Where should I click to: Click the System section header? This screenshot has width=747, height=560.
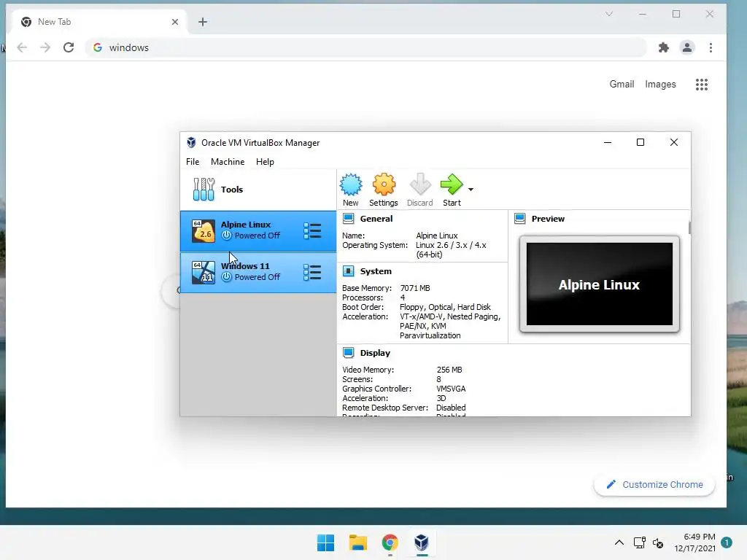[376, 271]
